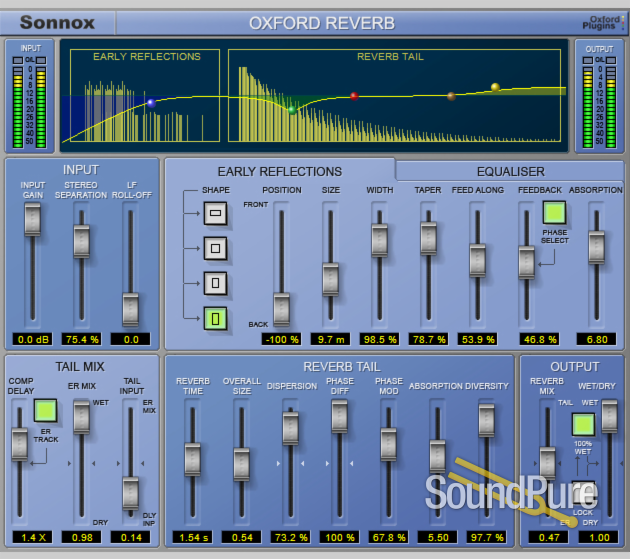This screenshot has height=559, width=630.
Task: Click the 98.5 % width value field
Action: click(x=380, y=339)
